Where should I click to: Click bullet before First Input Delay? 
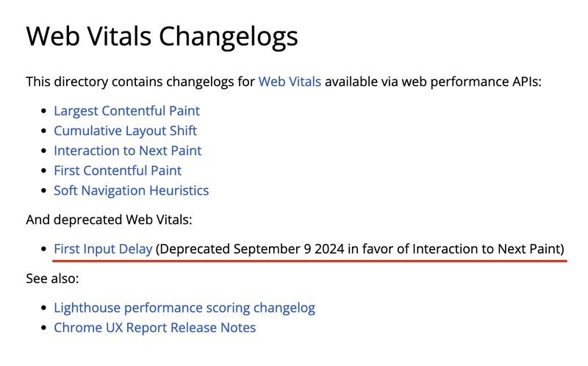pos(44,249)
